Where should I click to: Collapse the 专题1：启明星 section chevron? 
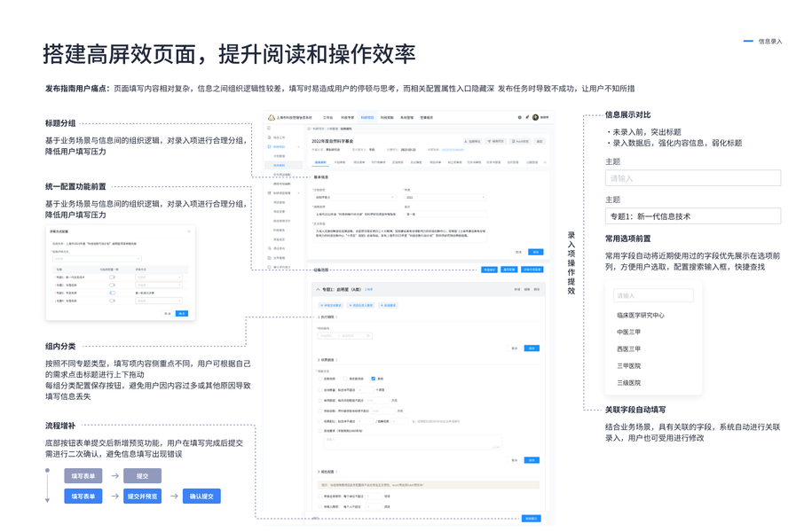click(318, 289)
